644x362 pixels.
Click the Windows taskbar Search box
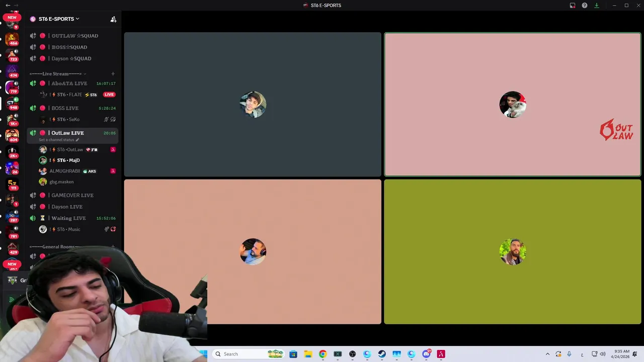(249, 354)
